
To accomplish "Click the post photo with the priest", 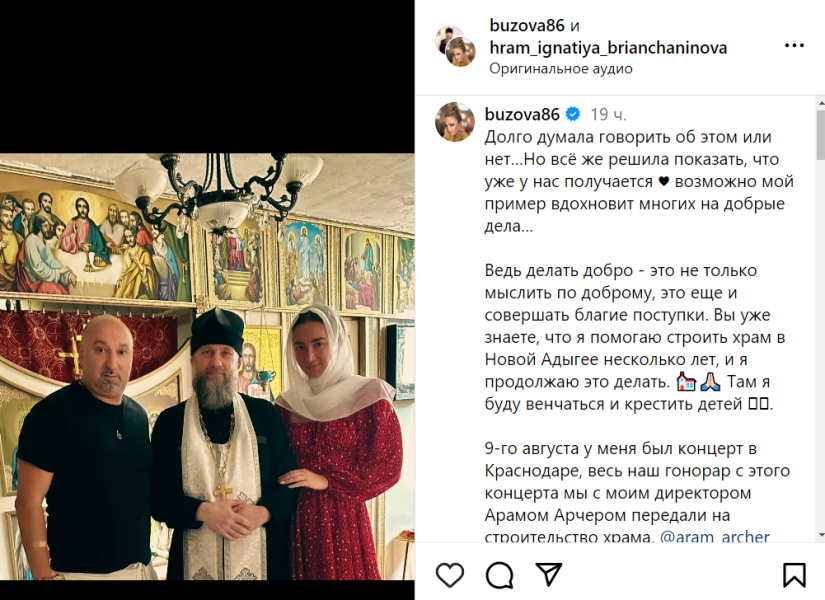I will point(207,366).
